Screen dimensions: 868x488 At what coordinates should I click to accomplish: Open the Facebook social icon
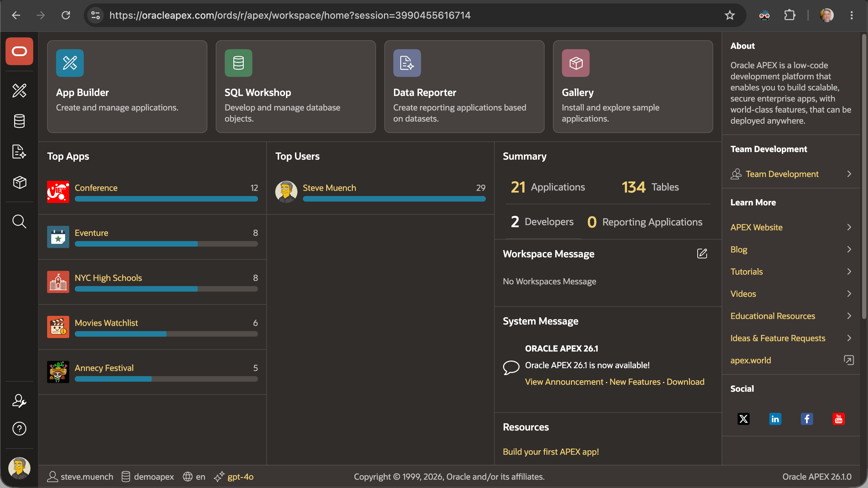(x=807, y=419)
